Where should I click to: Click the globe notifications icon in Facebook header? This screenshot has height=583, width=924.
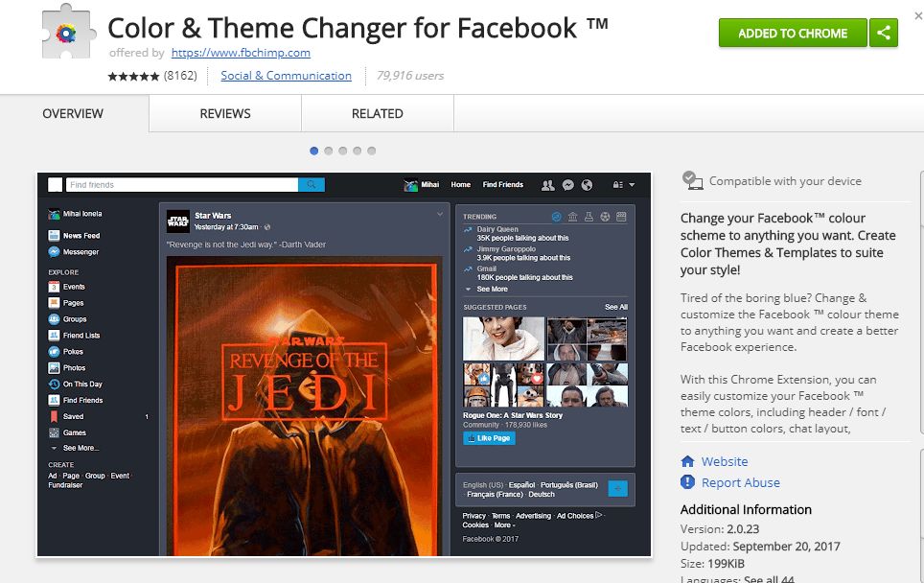(x=587, y=185)
